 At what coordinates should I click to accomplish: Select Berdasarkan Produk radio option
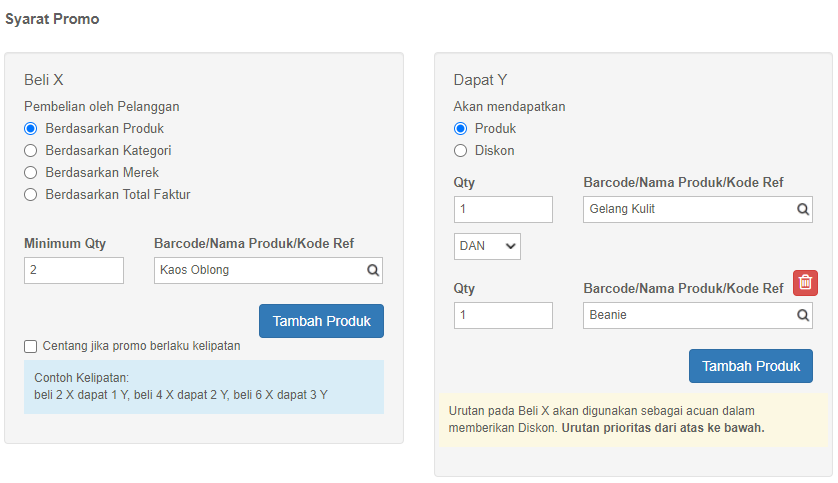tap(30, 129)
